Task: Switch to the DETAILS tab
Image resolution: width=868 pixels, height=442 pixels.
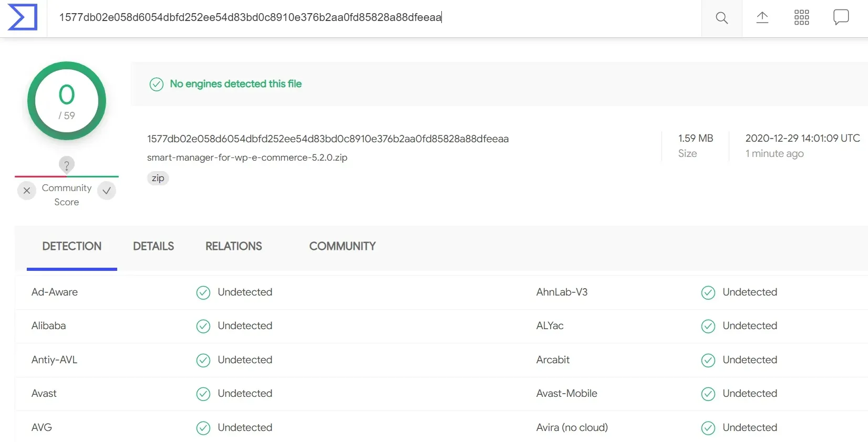Action: coord(153,246)
